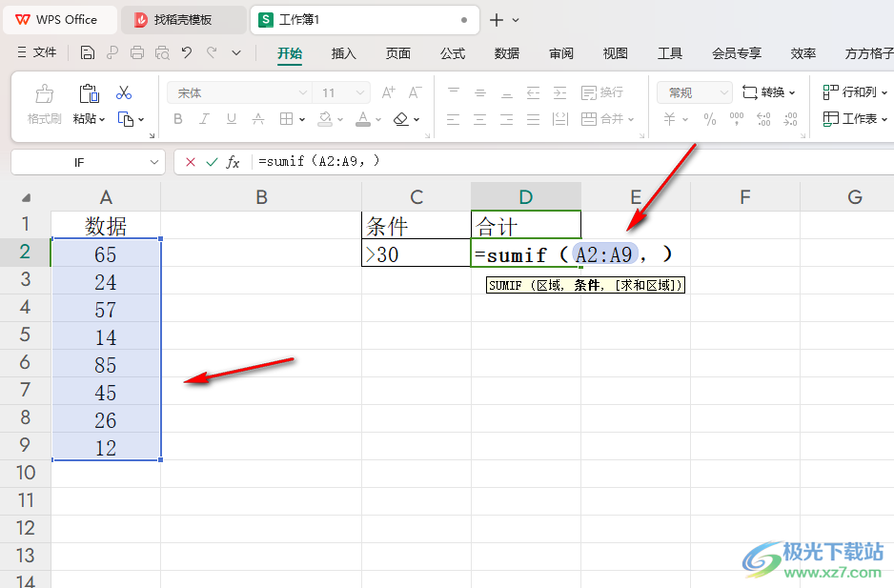Click the percent style icon
The width and height of the screenshot is (894, 588).
coord(709,119)
